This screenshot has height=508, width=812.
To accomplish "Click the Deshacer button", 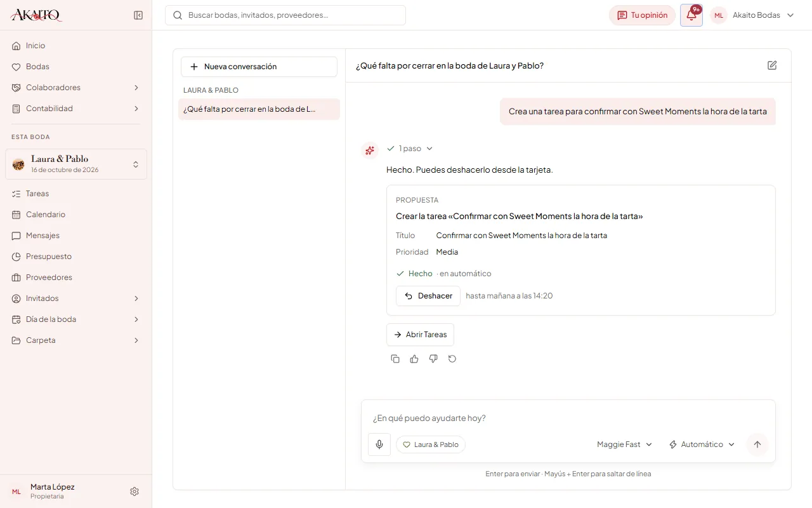I will pos(428,296).
